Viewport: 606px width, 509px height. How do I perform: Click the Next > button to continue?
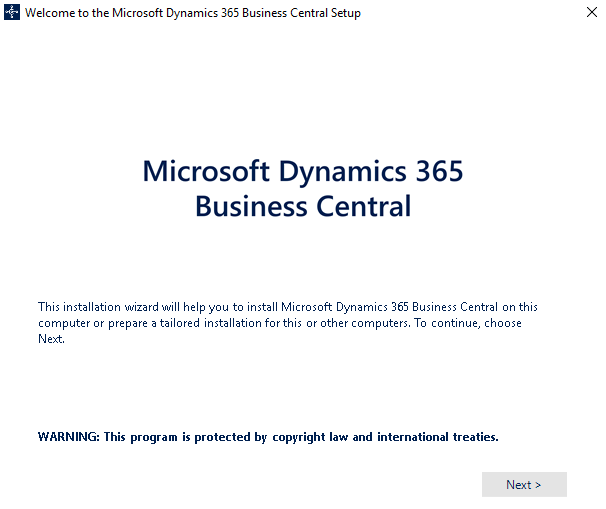(524, 484)
